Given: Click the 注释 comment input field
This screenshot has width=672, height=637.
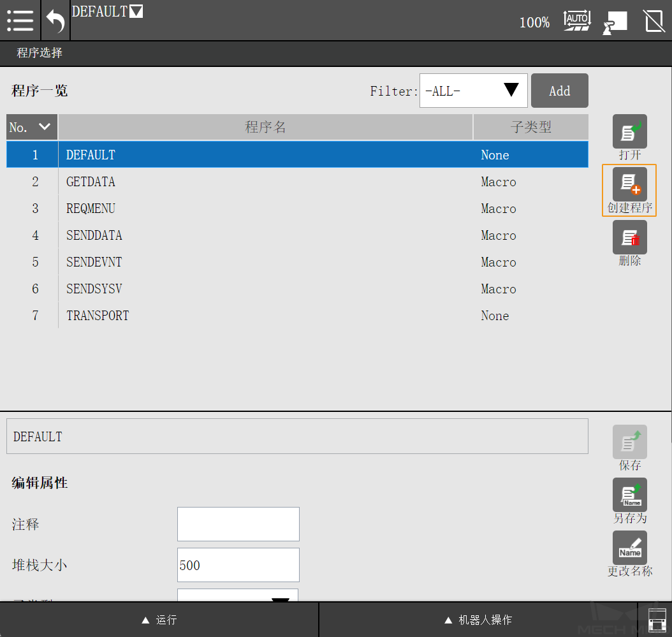Looking at the screenshot, I should pyautogui.click(x=238, y=524).
